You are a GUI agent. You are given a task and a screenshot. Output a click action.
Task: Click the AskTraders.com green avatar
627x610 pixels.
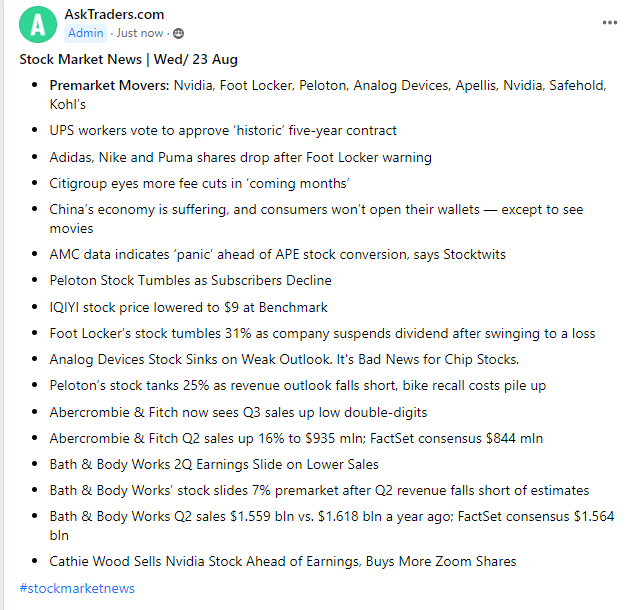pos(38,23)
